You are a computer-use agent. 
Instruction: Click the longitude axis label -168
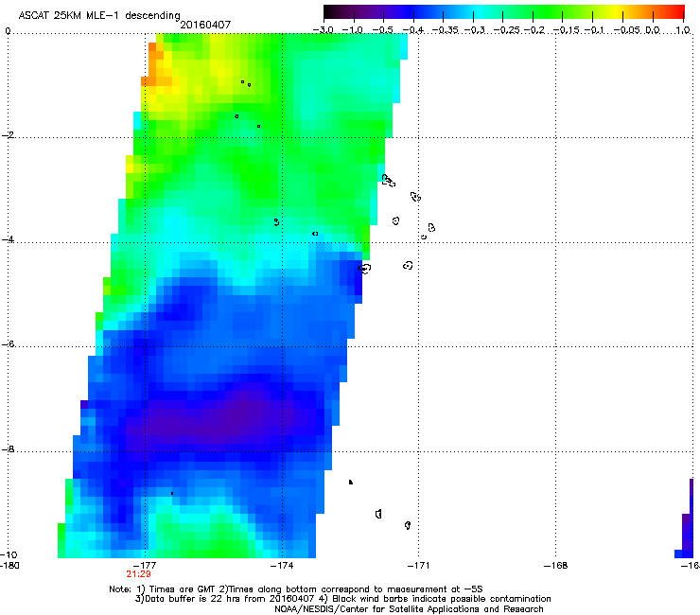[556, 566]
